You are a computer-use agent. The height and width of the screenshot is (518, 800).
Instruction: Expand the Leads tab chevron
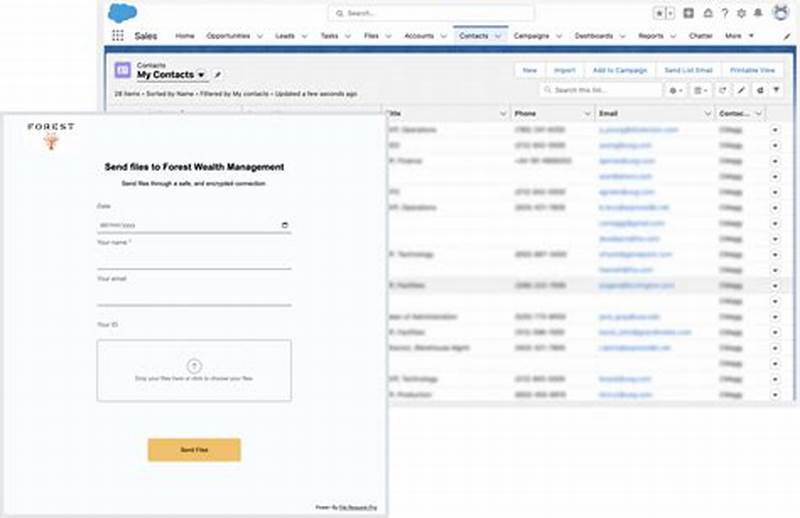(x=305, y=36)
